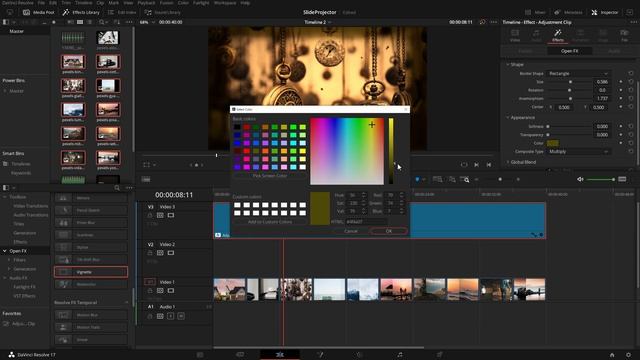
Task: Open the Edit Index panel
Action: [122, 12]
